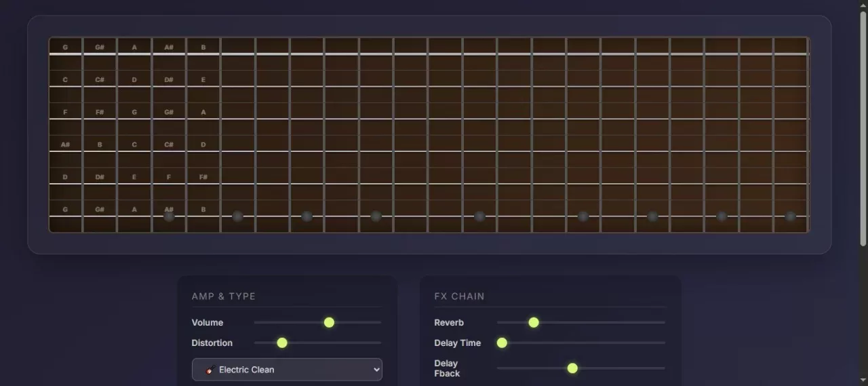Set the Delay Time slider handle
Image resolution: width=868 pixels, height=386 pixels.
click(x=502, y=343)
